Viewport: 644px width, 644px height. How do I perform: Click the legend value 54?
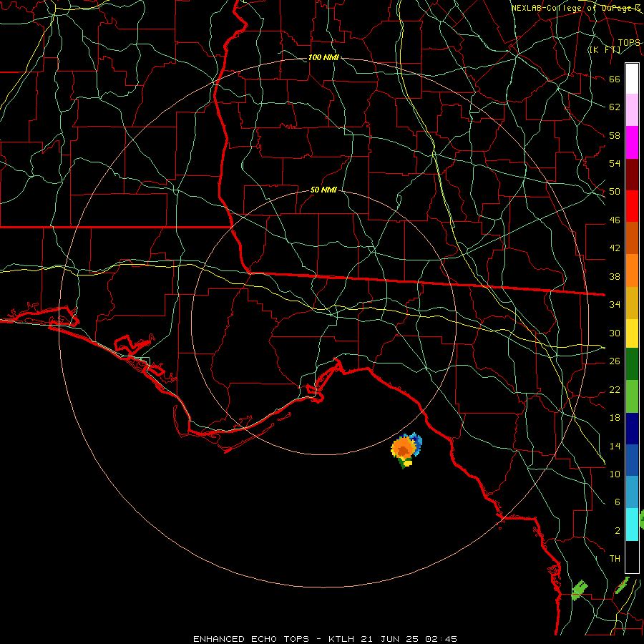615,163
